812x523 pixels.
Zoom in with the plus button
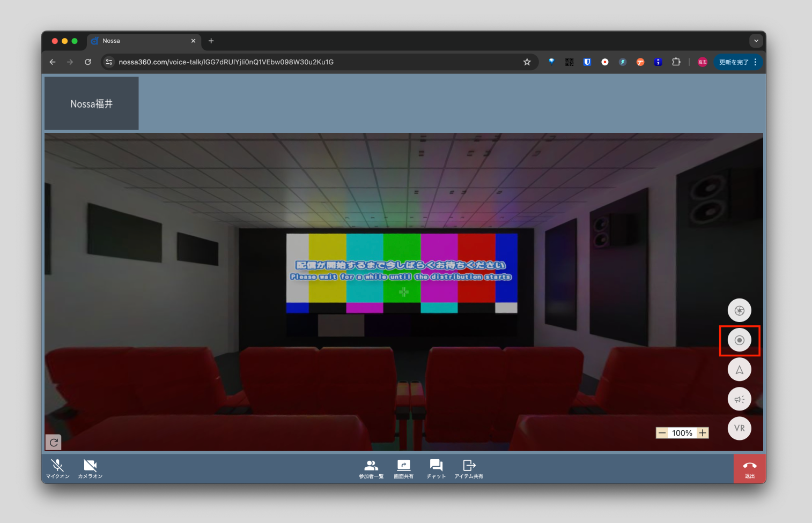[x=703, y=433]
